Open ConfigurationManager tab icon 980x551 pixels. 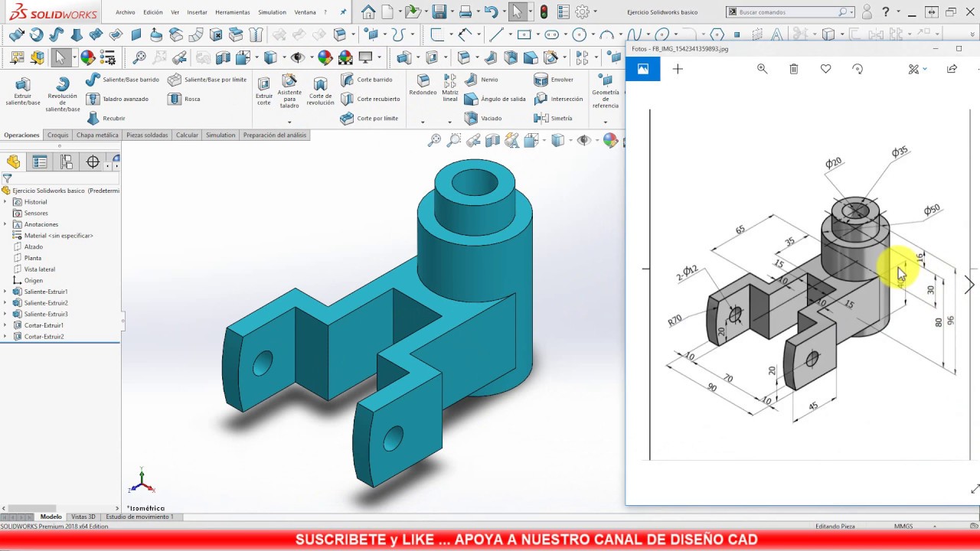point(67,161)
